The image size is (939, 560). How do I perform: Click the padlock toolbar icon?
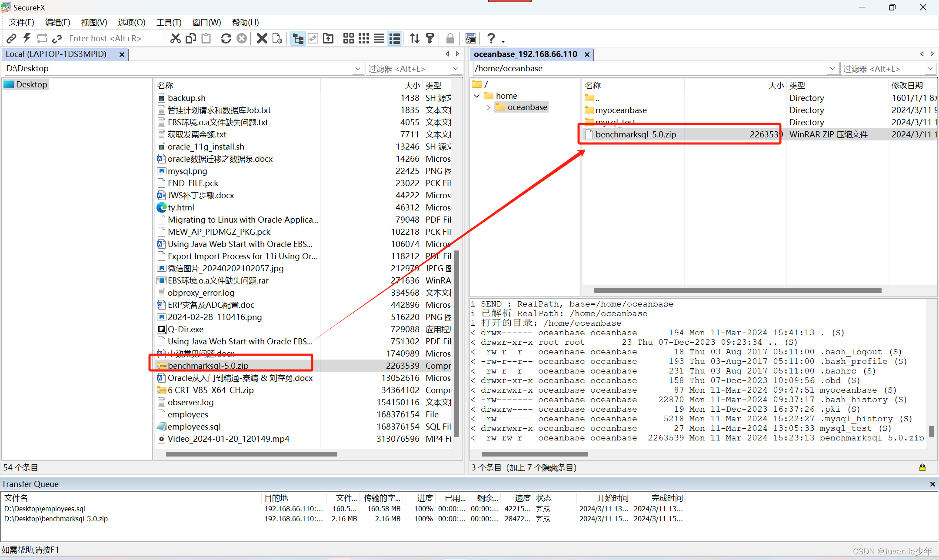pyautogui.click(x=450, y=39)
